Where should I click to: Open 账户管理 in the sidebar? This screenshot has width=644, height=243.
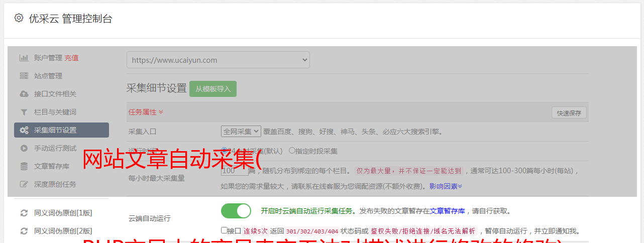coord(48,58)
